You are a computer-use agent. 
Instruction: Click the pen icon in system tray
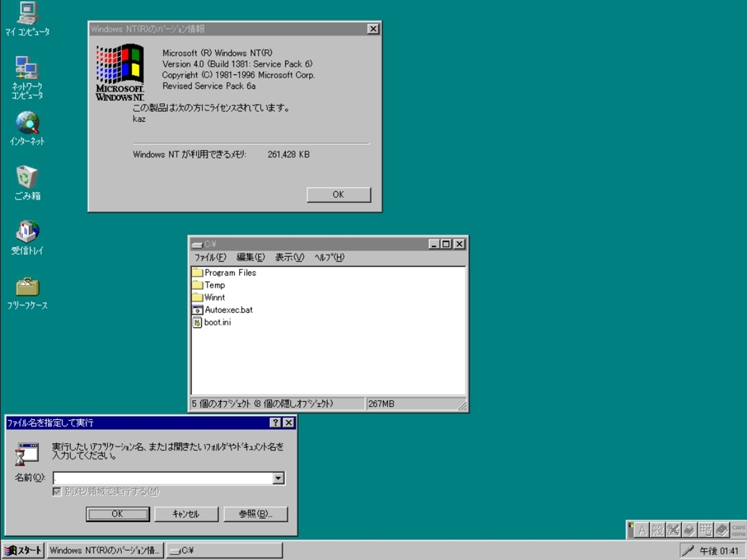[688, 551]
